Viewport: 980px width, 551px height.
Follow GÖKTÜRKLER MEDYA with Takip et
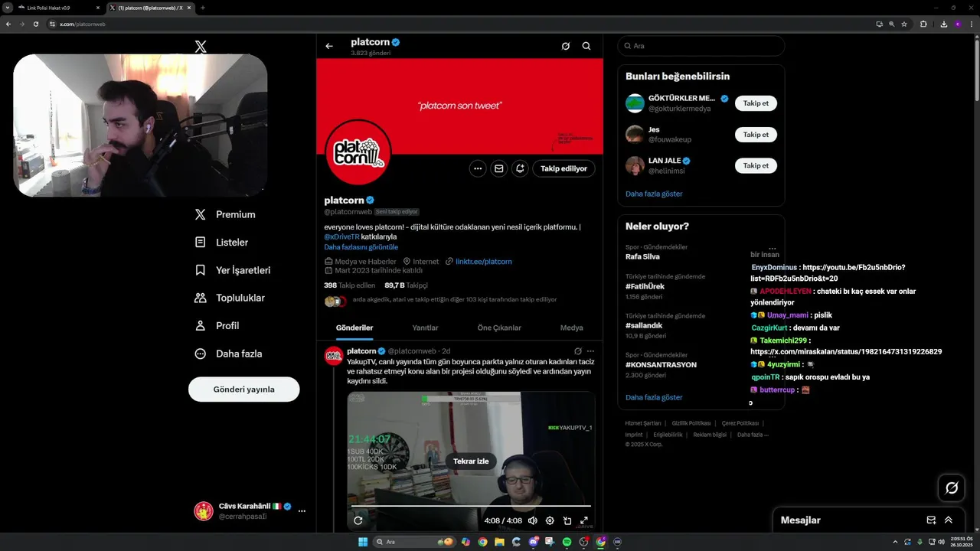(x=756, y=103)
